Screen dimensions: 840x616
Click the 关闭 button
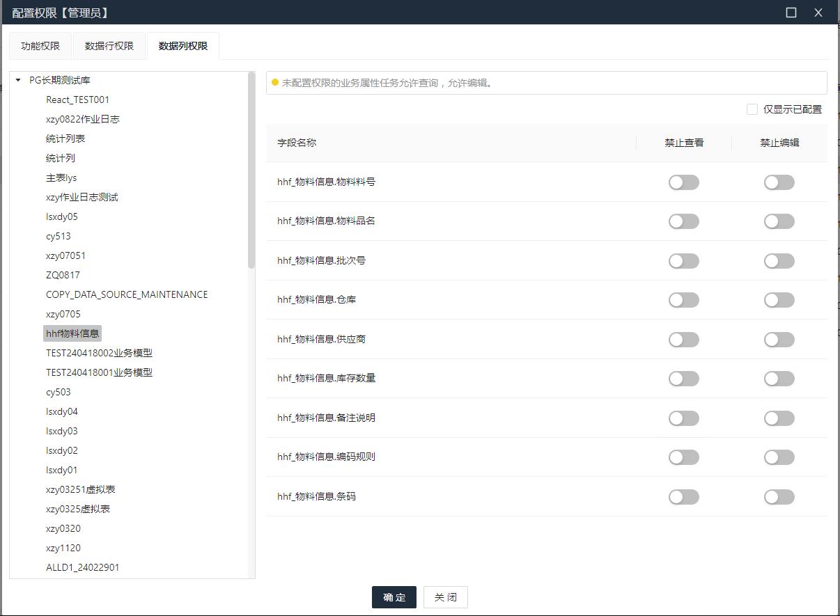pos(446,597)
